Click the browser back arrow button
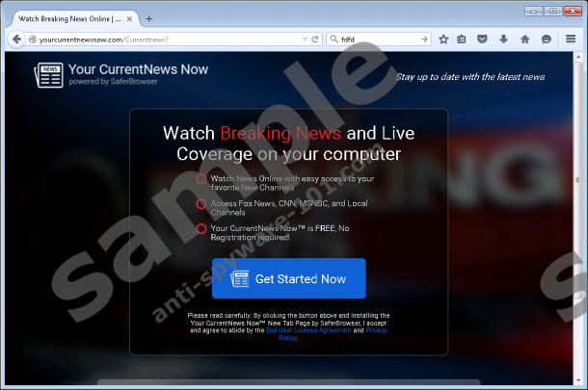588x390 pixels. tap(15, 39)
